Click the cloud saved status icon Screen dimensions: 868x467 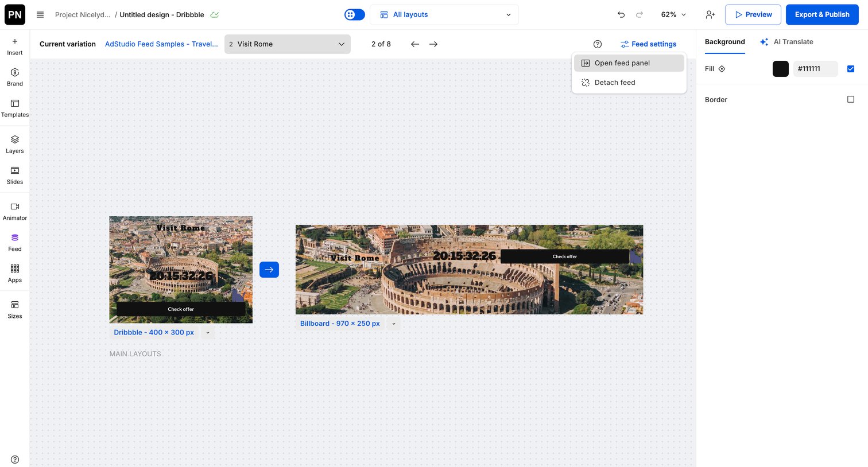point(214,14)
